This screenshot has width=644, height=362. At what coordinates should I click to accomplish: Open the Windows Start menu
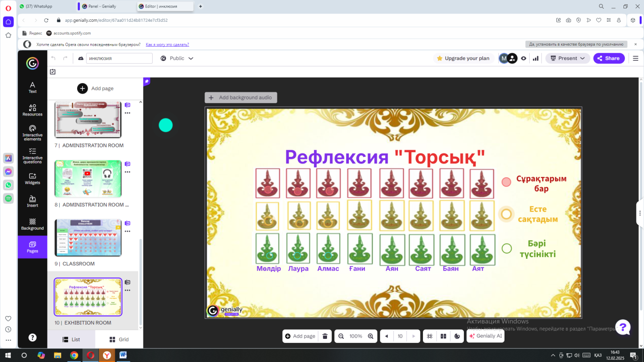point(8,355)
